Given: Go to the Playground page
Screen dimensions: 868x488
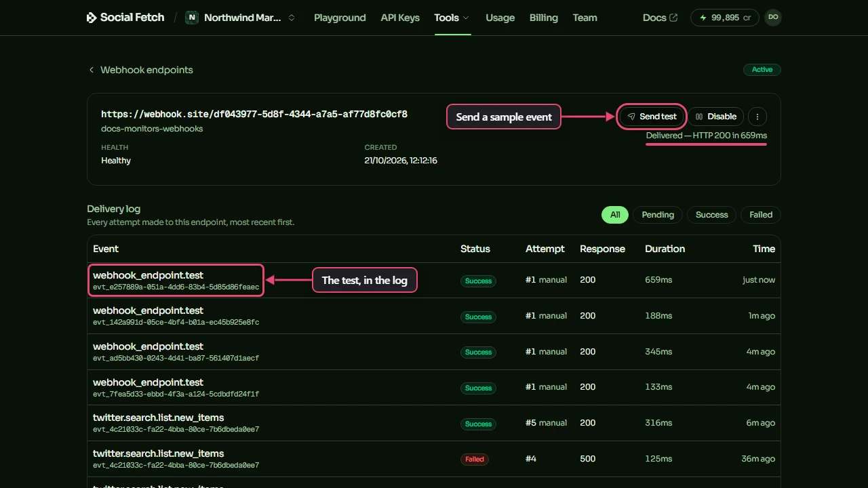Looking at the screenshot, I should [340, 18].
